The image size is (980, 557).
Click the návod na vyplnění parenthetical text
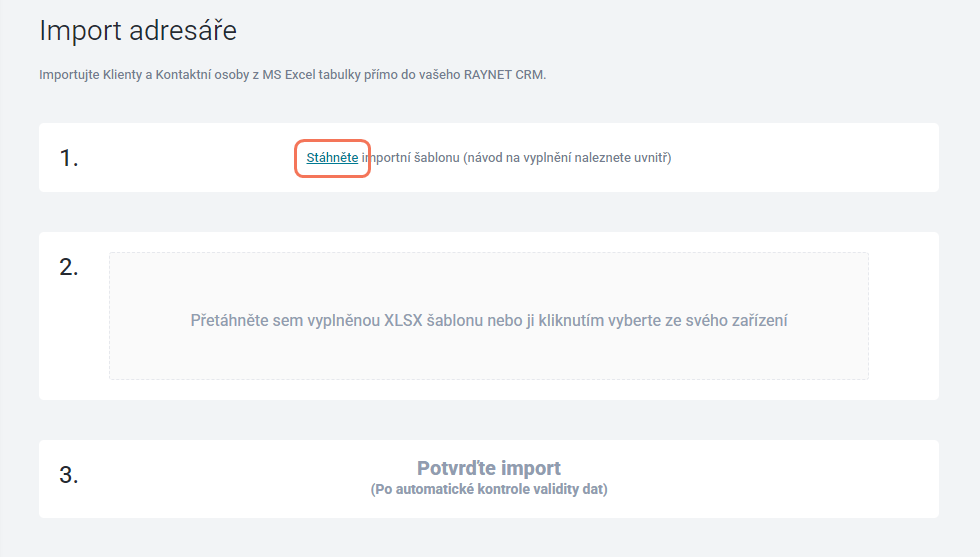coord(568,158)
